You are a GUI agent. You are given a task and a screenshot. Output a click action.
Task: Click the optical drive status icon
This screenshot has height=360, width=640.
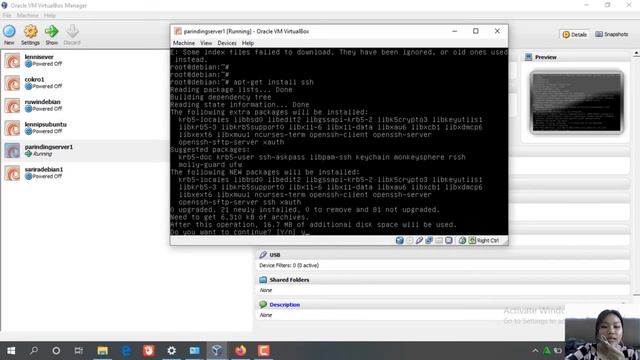tap(409, 240)
